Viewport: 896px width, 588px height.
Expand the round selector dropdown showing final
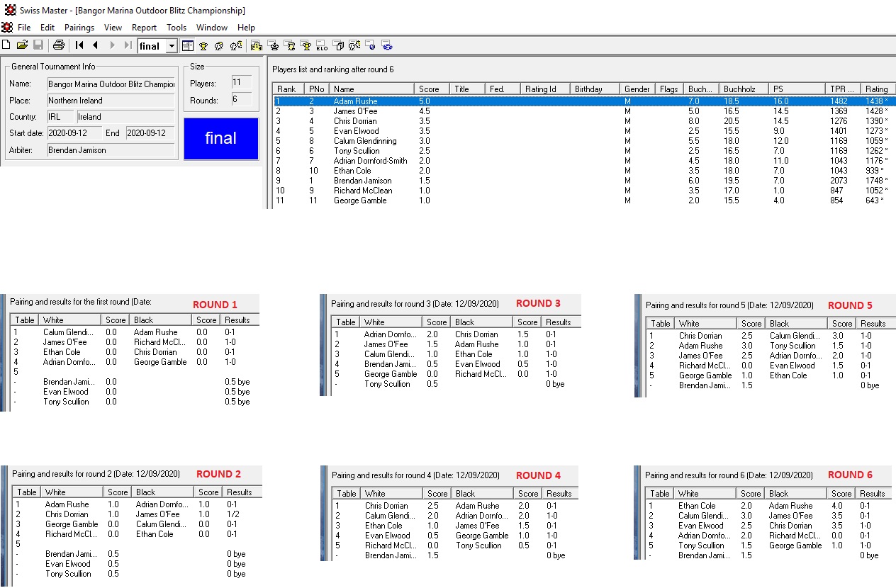[171, 46]
